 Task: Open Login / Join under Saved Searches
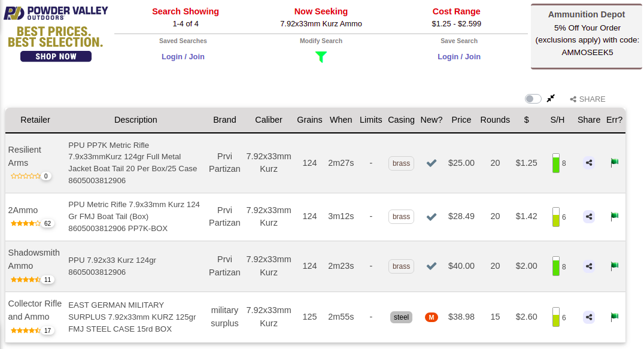pyautogui.click(x=183, y=57)
